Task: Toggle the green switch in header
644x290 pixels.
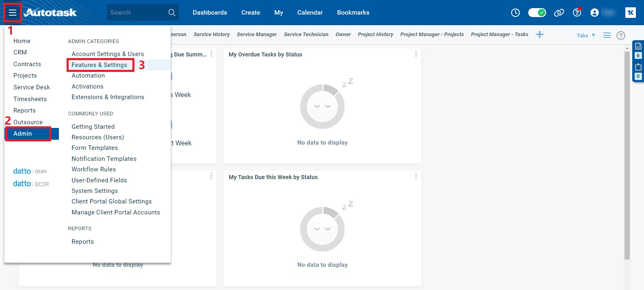Action: pos(537,13)
